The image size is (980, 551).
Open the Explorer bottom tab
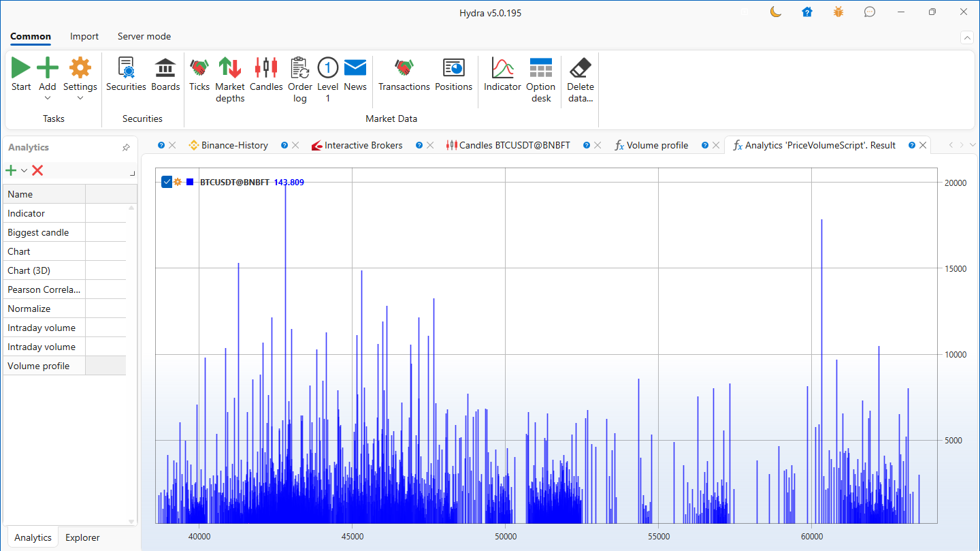click(82, 537)
